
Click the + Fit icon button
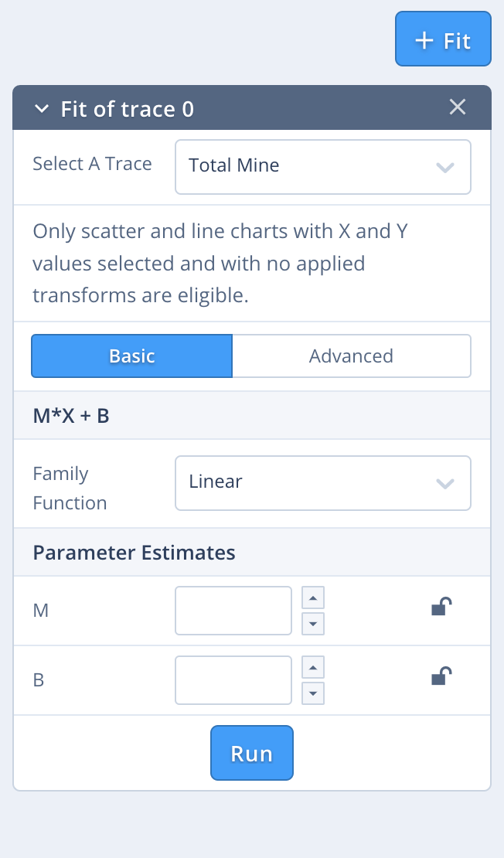tap(442, 39)
